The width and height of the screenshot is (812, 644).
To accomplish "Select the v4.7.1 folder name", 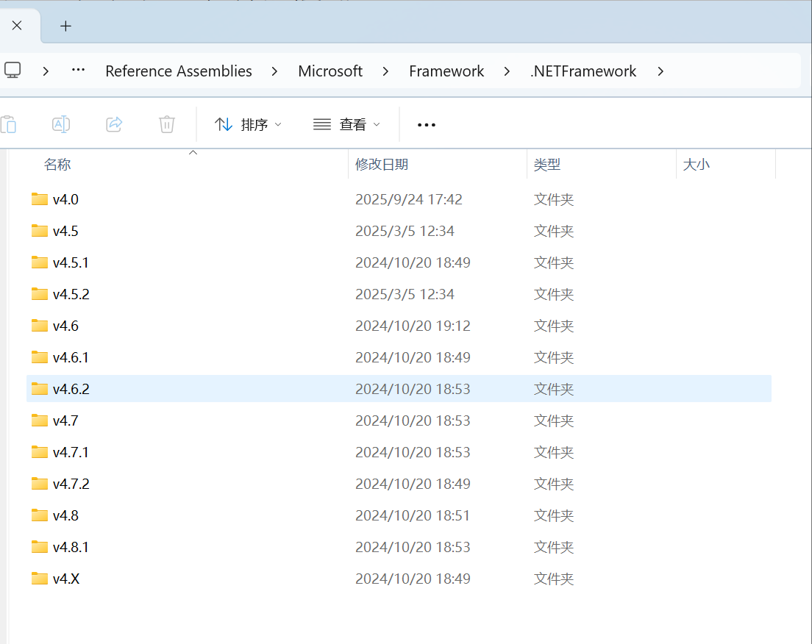I will point(71,452).
